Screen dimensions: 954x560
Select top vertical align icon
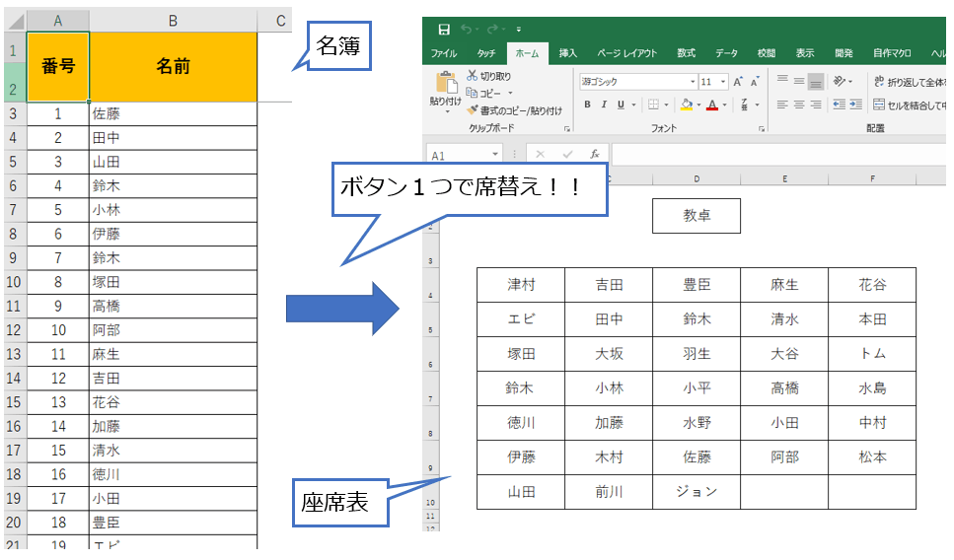pyautogui.click(x=782, y=80)
